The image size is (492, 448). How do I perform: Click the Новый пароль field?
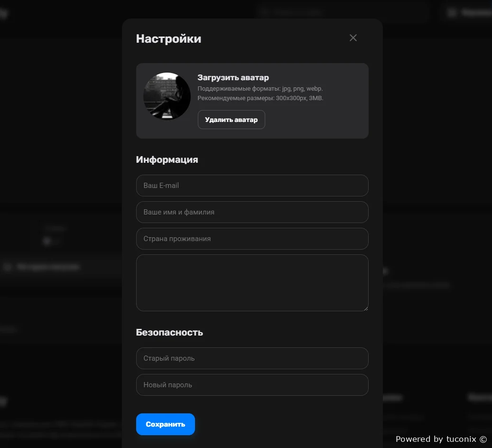coord(252,385)
